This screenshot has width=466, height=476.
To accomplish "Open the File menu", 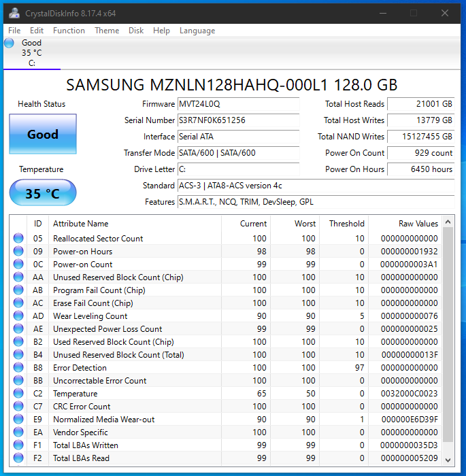I will click(x=14, y=31).
